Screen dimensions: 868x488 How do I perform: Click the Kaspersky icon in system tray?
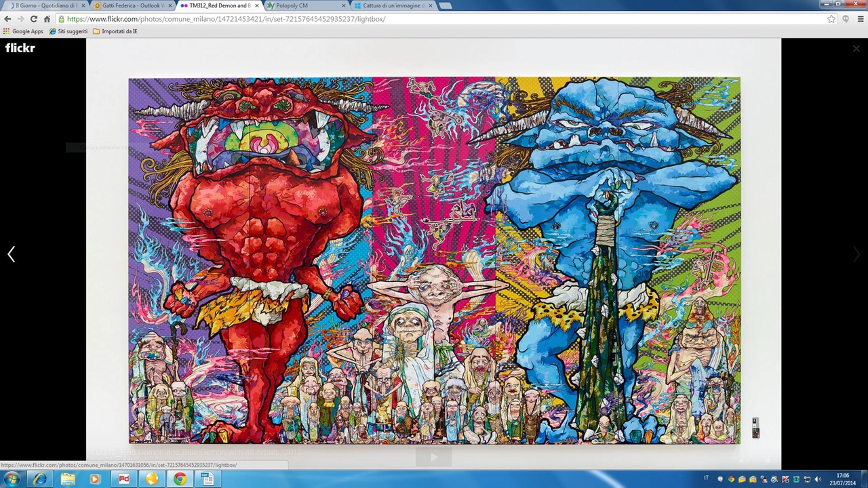[x=785, y=479]
